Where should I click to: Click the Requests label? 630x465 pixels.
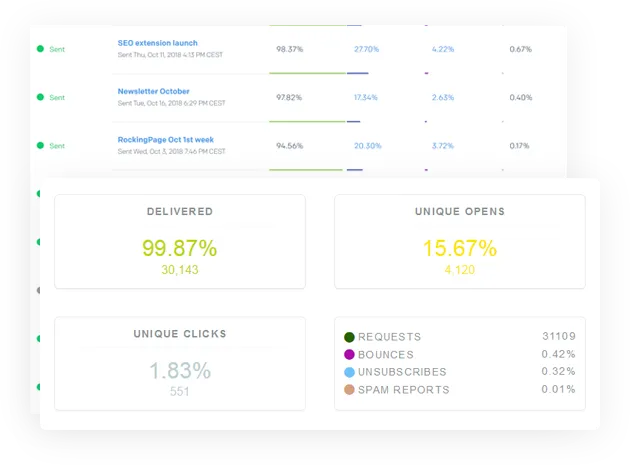(x=389, y=337)
